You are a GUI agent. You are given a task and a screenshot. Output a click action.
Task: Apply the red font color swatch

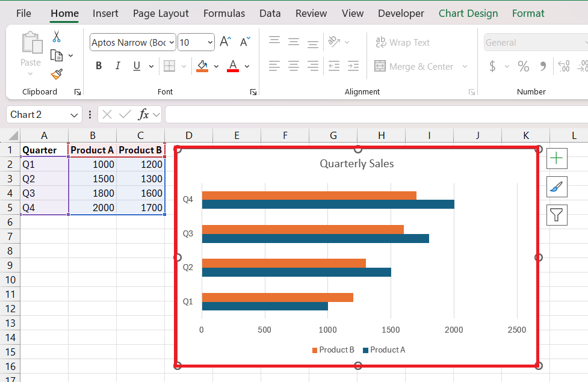[x=233, y=66]
